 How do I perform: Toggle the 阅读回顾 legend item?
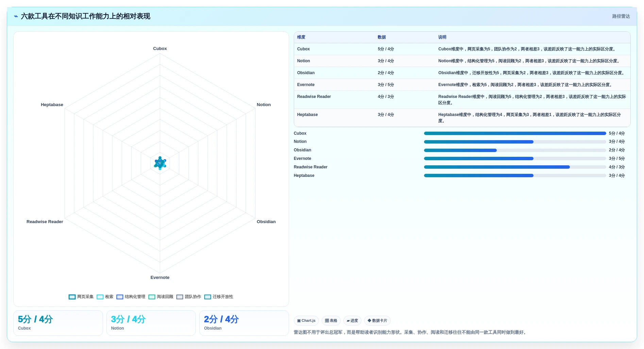coord(161,297)
